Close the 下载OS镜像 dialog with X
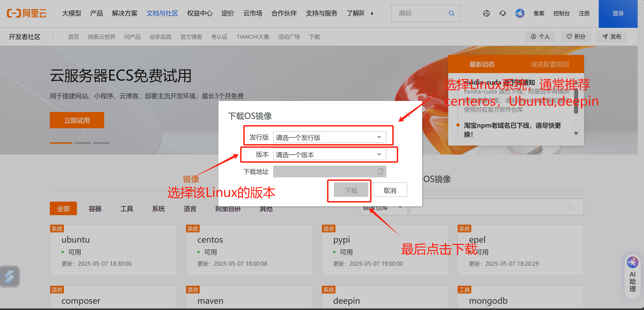644x310 pixels. coord(408,115)
